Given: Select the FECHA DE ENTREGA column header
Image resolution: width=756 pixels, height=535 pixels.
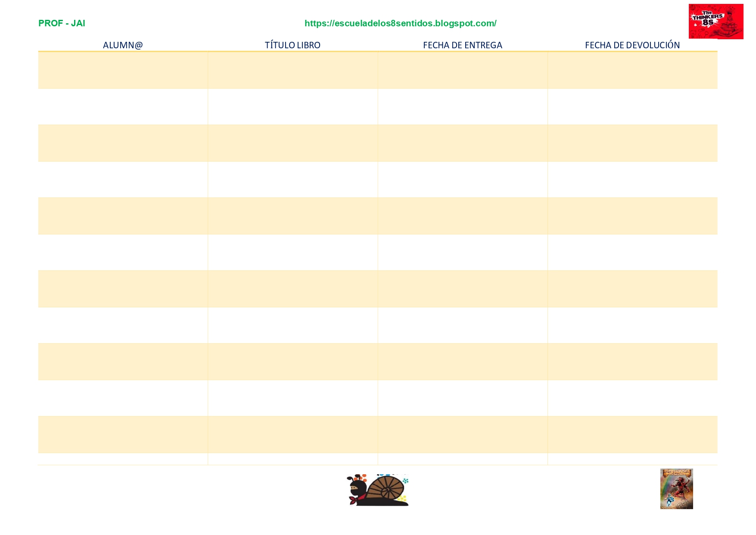Looking at the screenshot, I should tap(463, 45).
